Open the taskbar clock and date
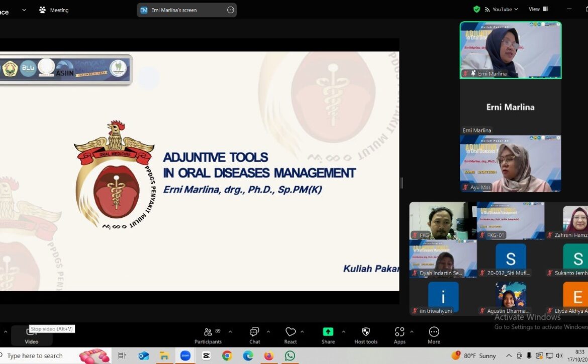 pyautogui.click(x=577, y=356)
